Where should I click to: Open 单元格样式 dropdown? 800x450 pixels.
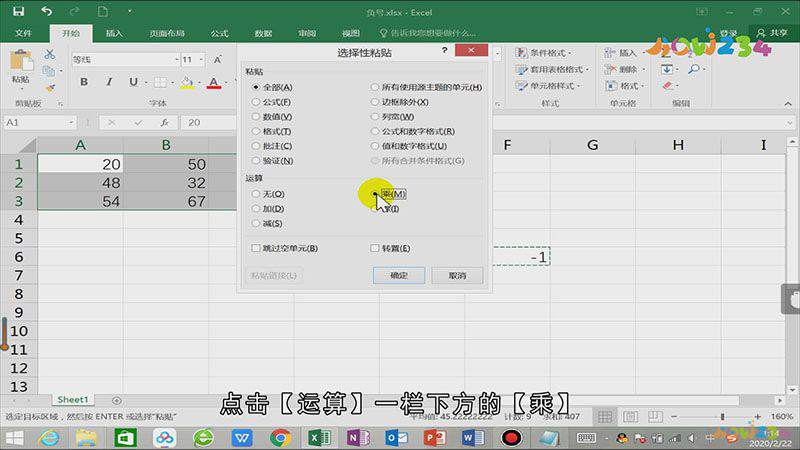[548, 86]
